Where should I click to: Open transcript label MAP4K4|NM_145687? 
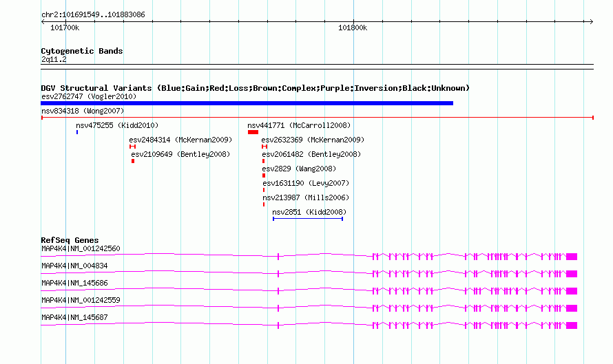tap(74, 317)
